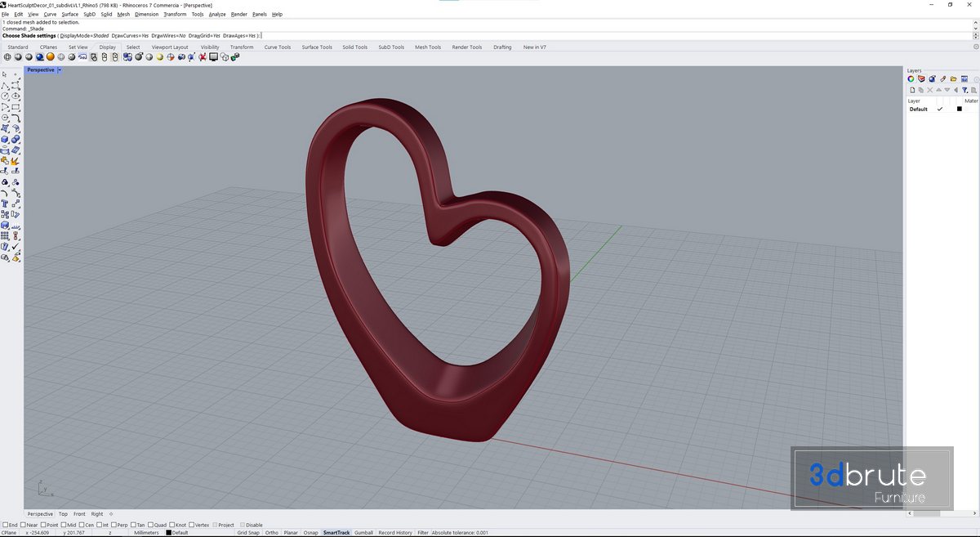Click the Grid Snap status button

click(x=248, y=533)
